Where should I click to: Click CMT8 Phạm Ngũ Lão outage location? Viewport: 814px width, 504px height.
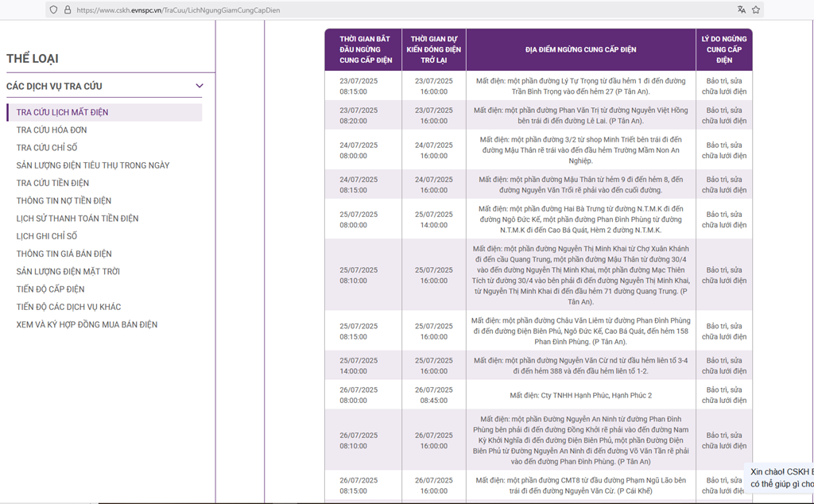[581, 485]
